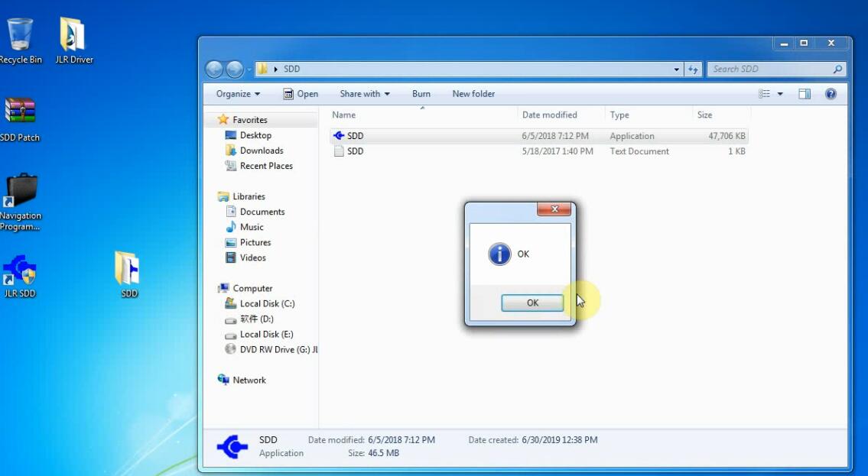Open the view options dropdown arrow
868x476 pixels.
click(780, 94)
